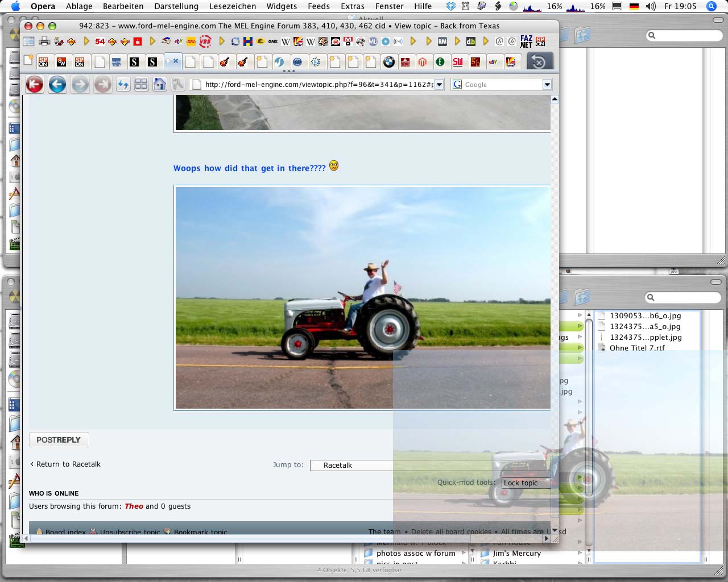Open the Widgets menu

282,6
